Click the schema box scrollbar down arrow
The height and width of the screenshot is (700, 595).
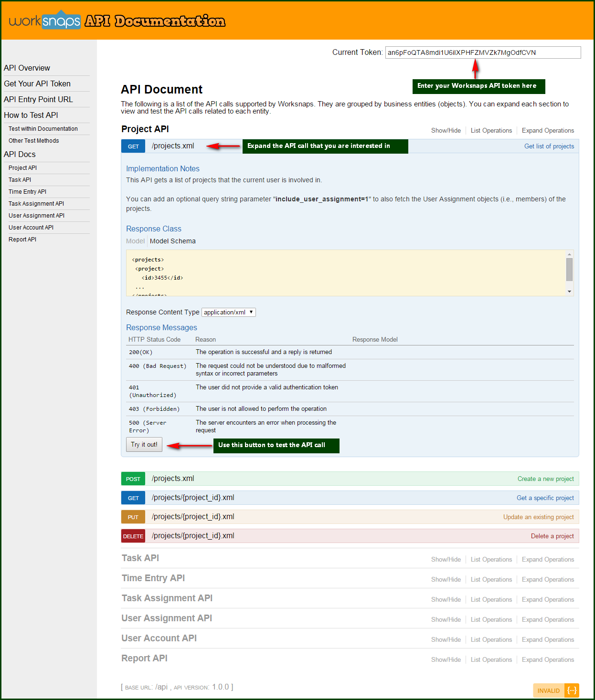(x=569, y=291)
